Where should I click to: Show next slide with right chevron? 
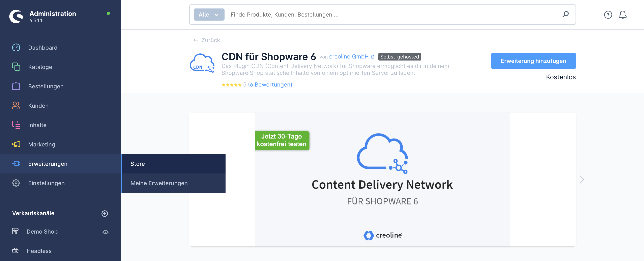[x=582, y=179]
